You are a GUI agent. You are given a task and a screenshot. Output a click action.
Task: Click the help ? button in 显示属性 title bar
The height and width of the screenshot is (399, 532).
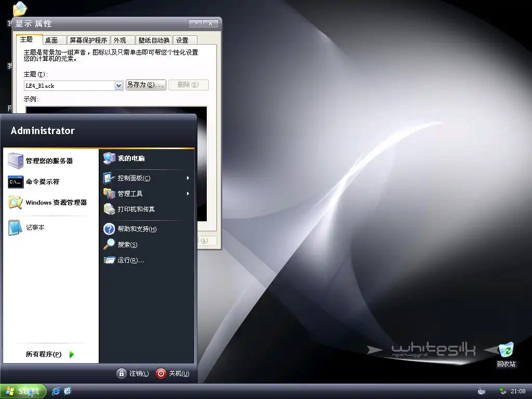[x=196, y=24]
